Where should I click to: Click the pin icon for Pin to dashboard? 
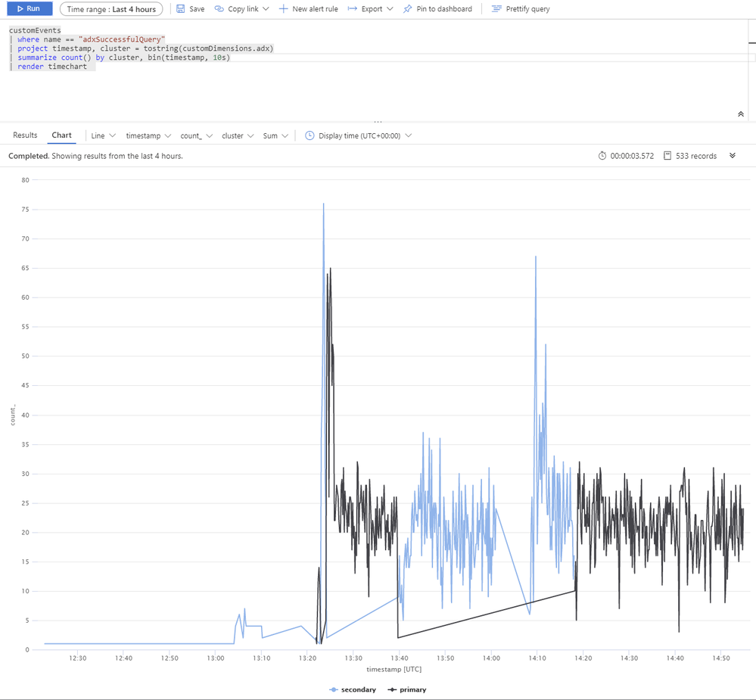[x=408, y=8]
